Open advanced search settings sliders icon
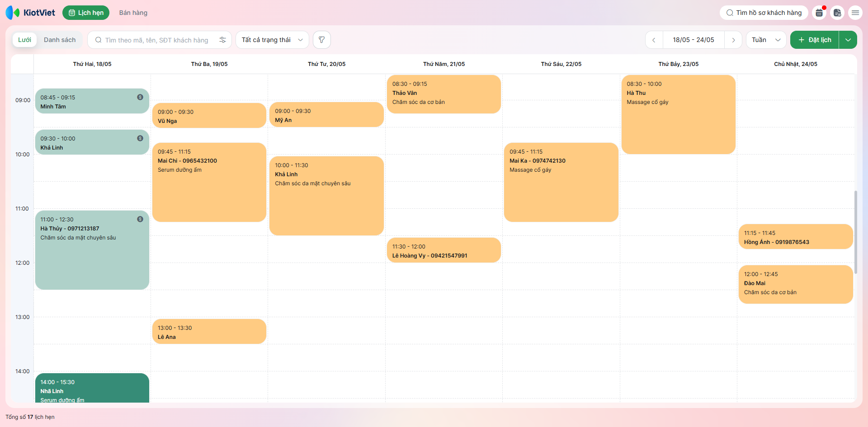Image resolution: width=868 pixels, height=427 pixels. [x=222, y=40]
